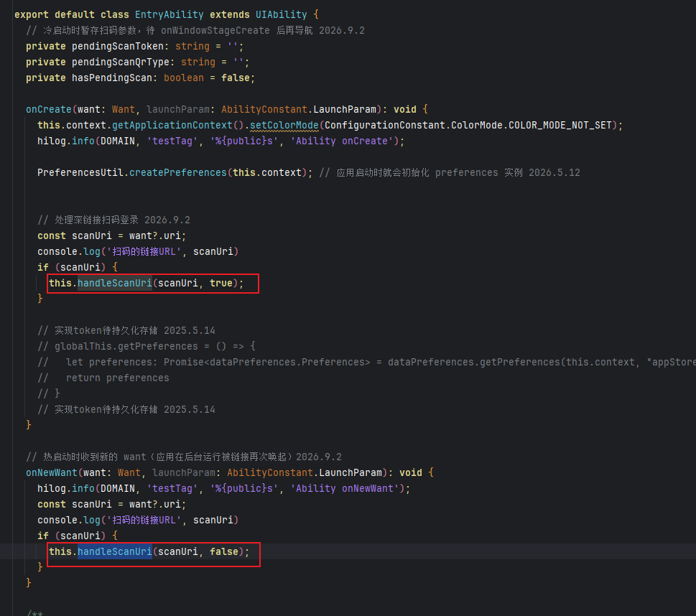Click the commented globalThis.getPreferences line
Viewport: 696px width, 616px height.
(x=147, y=346)
